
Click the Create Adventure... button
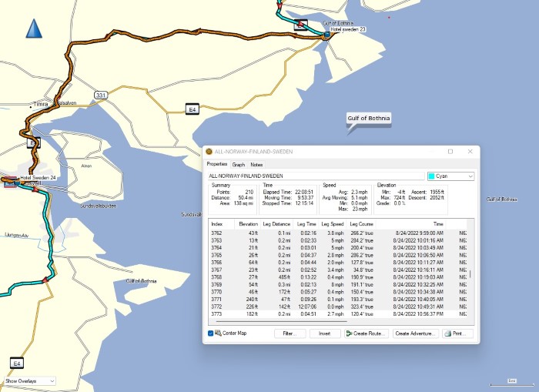tap(416, 333)
